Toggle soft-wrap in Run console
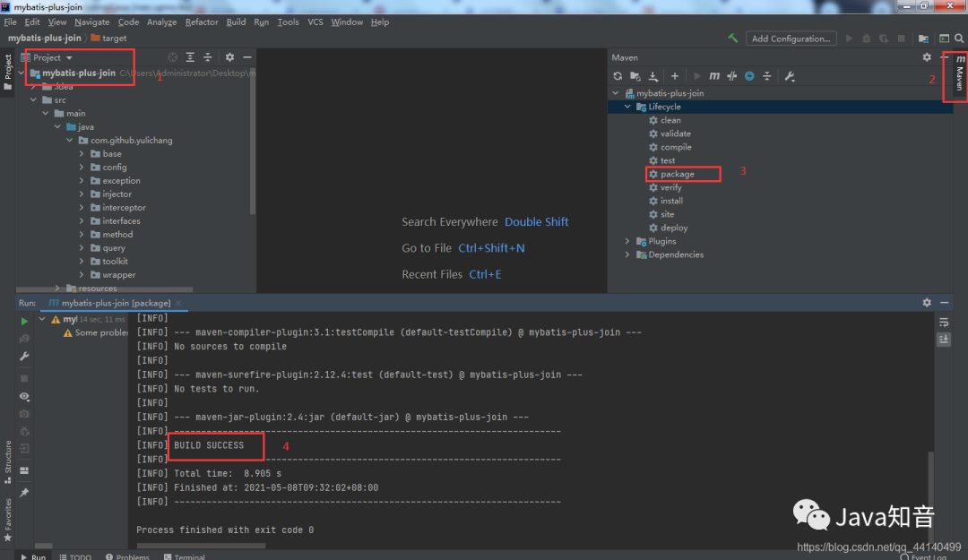Screen dimensions: 968x560 (x=944, y=323)
